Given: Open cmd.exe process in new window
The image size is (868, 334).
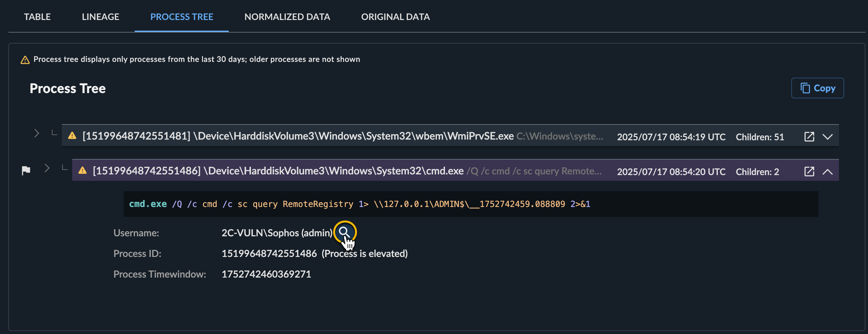Looking at the screenshot, I should point(809,171).
